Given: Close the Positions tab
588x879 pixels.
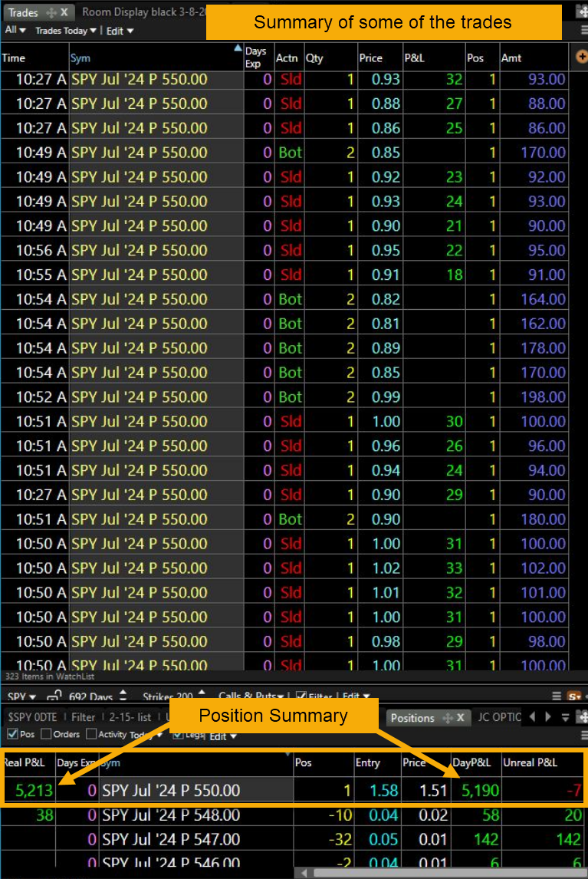Looking at the screenshot, I should point(460,718).
